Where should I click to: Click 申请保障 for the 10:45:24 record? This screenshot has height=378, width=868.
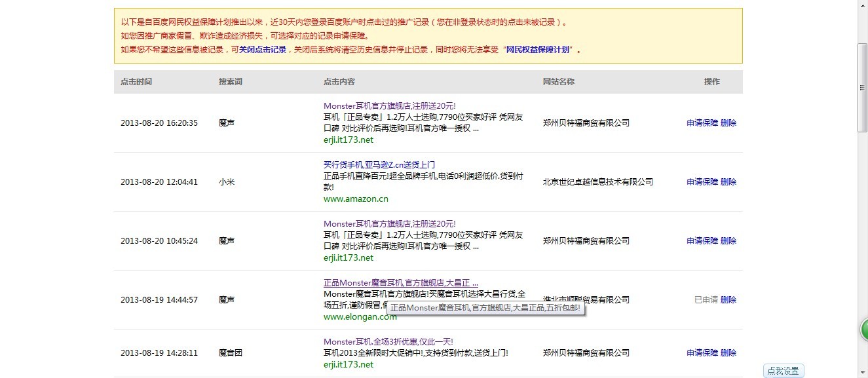point(702,241)
